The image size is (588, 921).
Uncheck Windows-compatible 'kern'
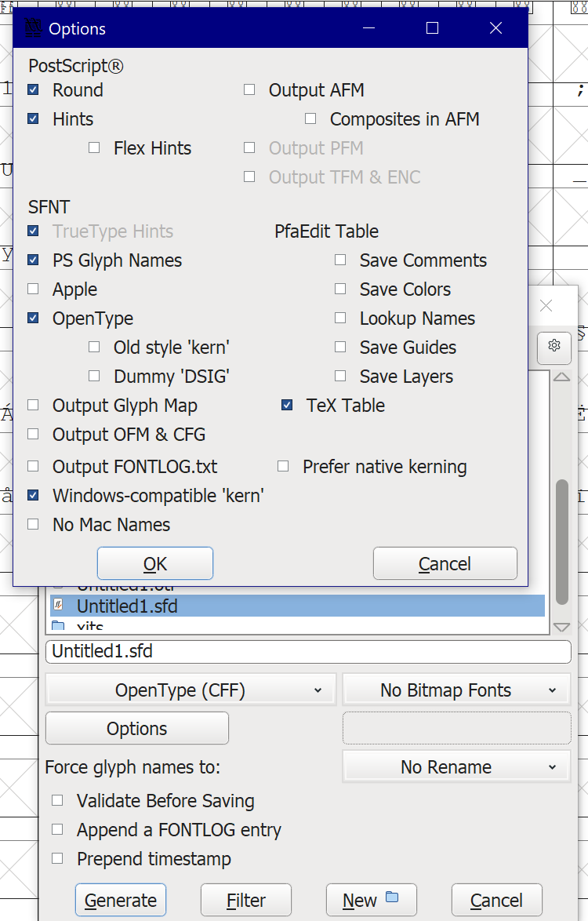(32, 494)
